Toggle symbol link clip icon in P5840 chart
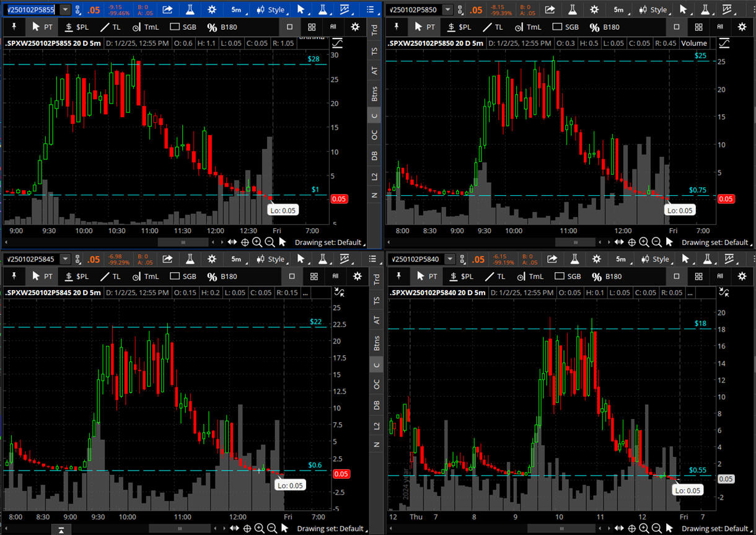The width and height of the screenshot is (756, 535). [461, 259]
